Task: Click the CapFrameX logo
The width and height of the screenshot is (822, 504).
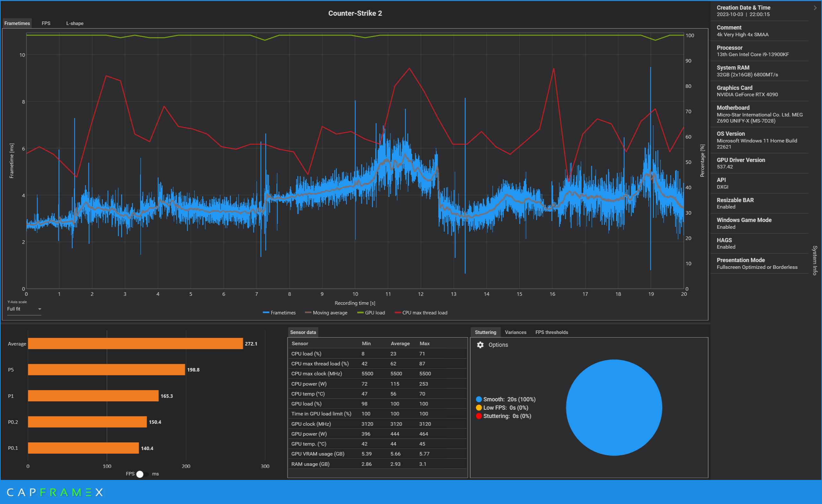Action: pos(55,492)
